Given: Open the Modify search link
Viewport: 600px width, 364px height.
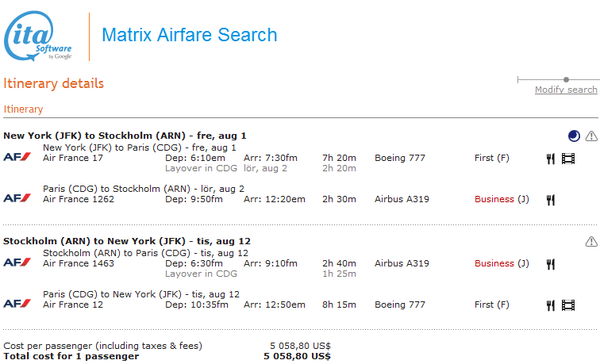Looking at the screenshot, I should 566,90.
